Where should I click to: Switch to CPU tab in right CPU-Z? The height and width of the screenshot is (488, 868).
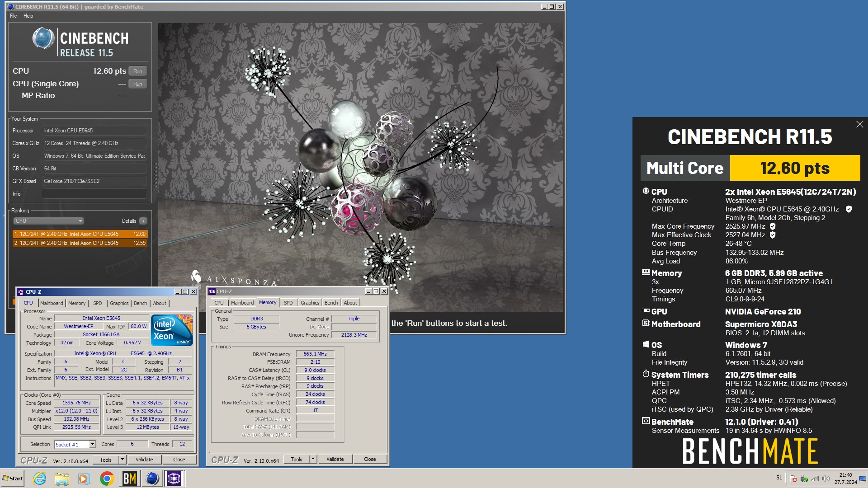click(219, 303)
